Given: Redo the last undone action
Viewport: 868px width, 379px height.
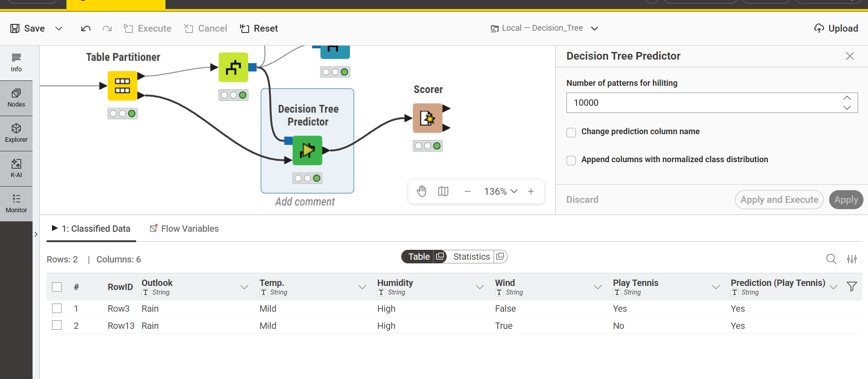Looking at the screenshot, I should click(x=107, y=28).
